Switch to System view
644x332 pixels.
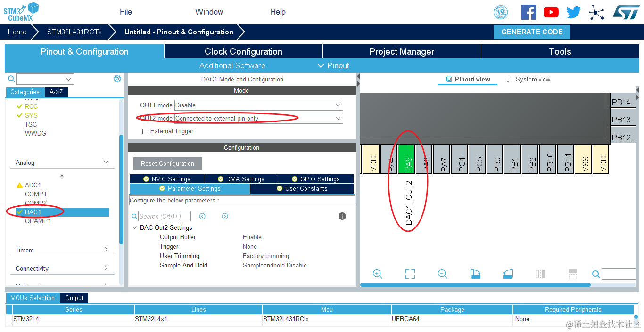(x=528, y=79)
